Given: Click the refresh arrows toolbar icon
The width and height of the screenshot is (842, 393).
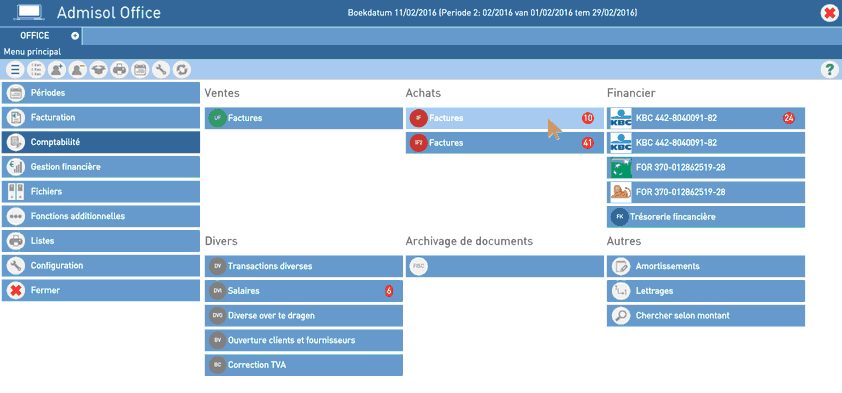Looking at the screenshot, I should (x=182, y=69).
